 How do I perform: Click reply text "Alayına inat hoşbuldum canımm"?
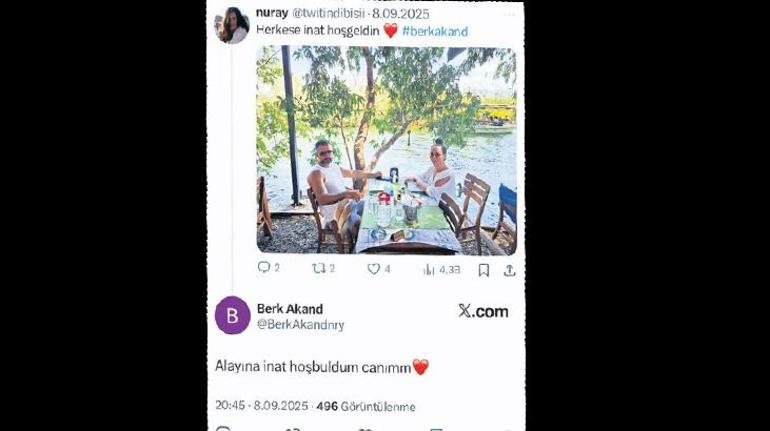pyautogui.click(x=313, y=367)
